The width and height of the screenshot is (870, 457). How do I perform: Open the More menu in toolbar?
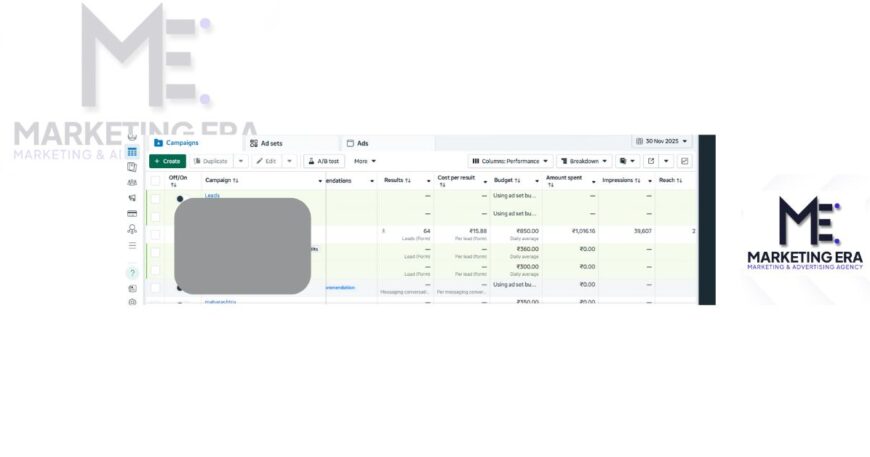[x=365, y=161]
